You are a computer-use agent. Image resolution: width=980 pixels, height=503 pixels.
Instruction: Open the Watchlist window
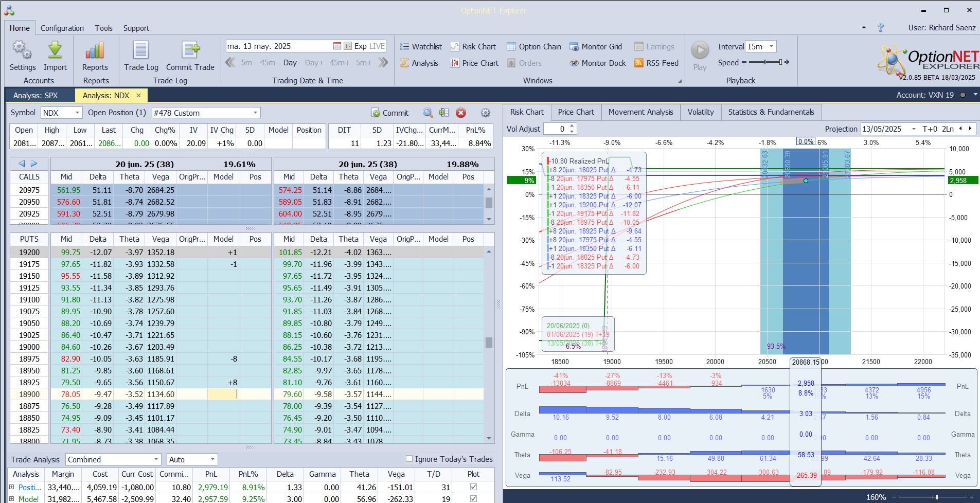(421, 46)
